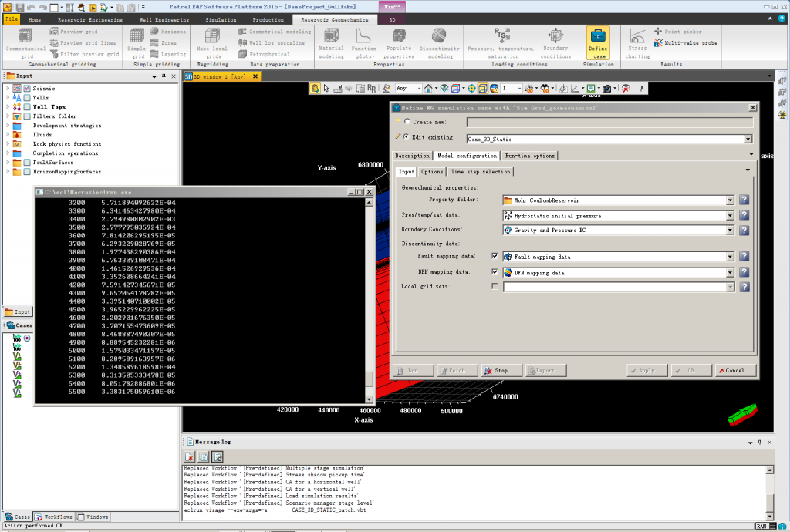Click the Apply button
This screenshot has width=790, height=532.
tap(647, 370)
